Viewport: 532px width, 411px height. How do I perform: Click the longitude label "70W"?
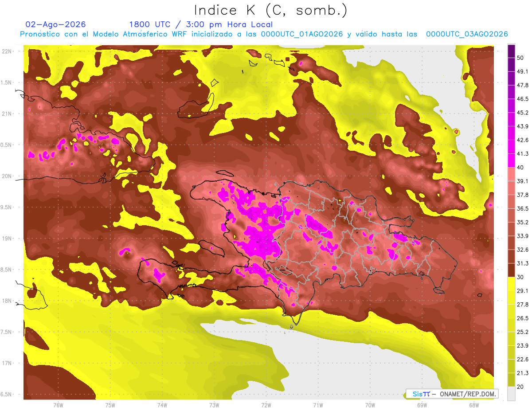click(x=370, y=405)
